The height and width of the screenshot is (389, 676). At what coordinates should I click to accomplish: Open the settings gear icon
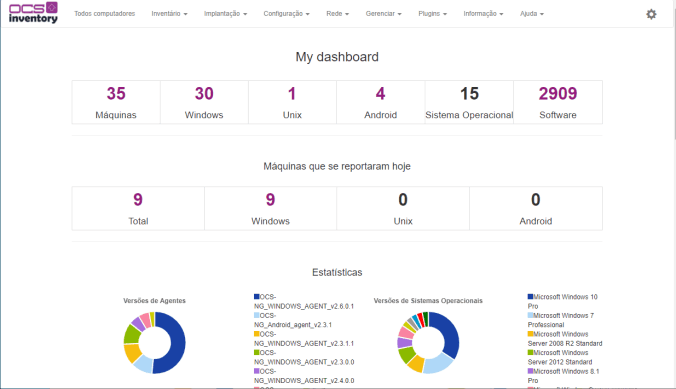(651, 14)
